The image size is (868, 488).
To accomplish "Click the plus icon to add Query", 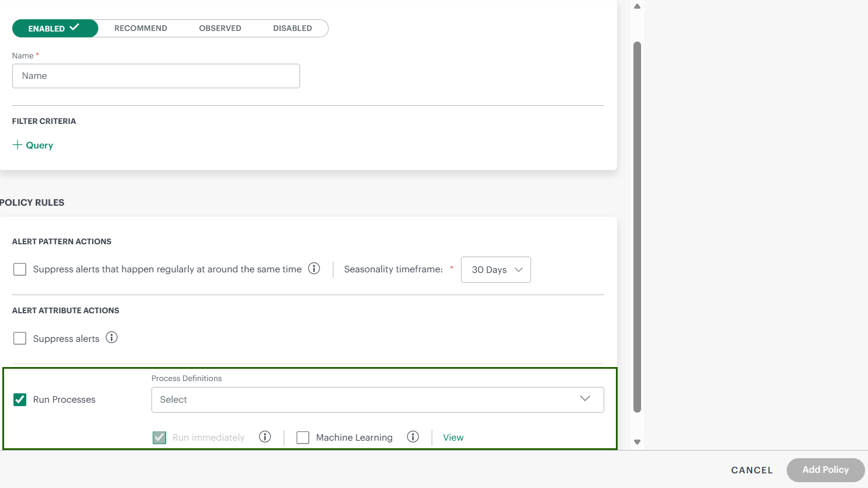I will coord(18,145).
